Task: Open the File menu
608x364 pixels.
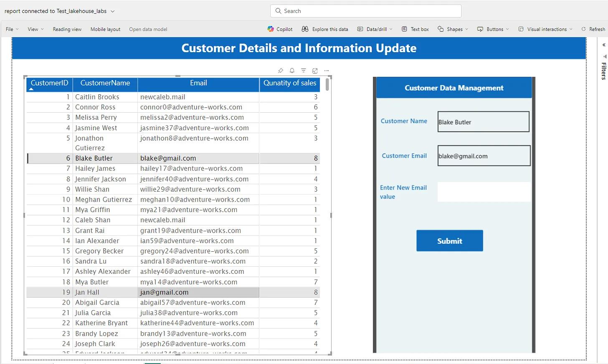Action: pos(12,29)
